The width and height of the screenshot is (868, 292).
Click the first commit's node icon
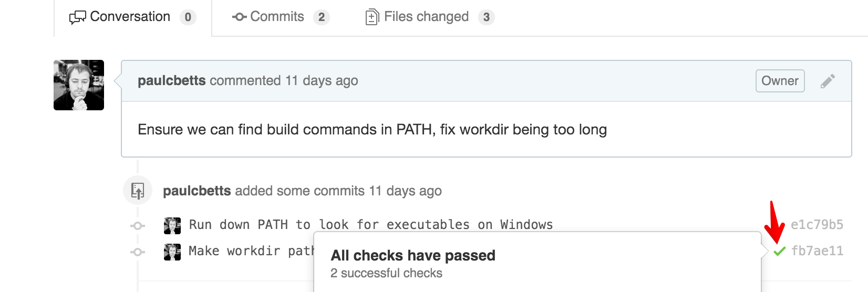pyautogui.click(x=138, y=226)
